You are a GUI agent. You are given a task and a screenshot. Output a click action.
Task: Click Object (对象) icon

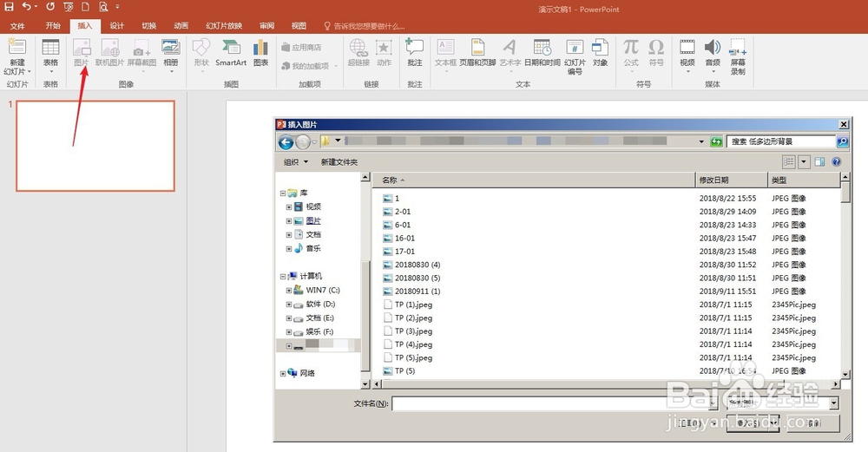tap(600, 53)
